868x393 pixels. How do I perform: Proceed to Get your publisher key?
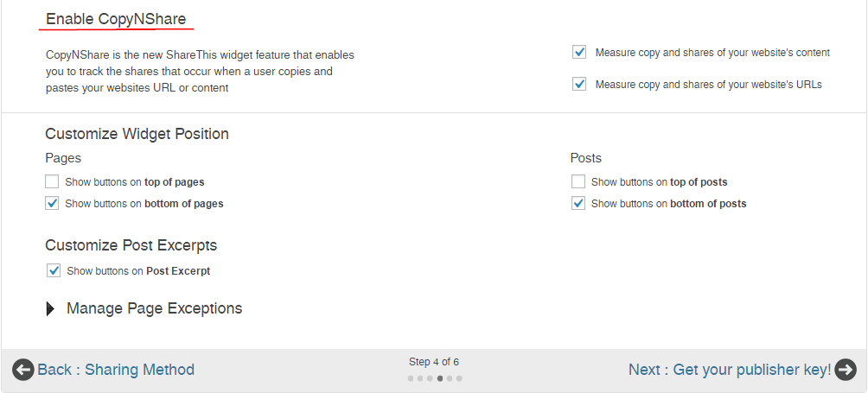coord(730,369)
